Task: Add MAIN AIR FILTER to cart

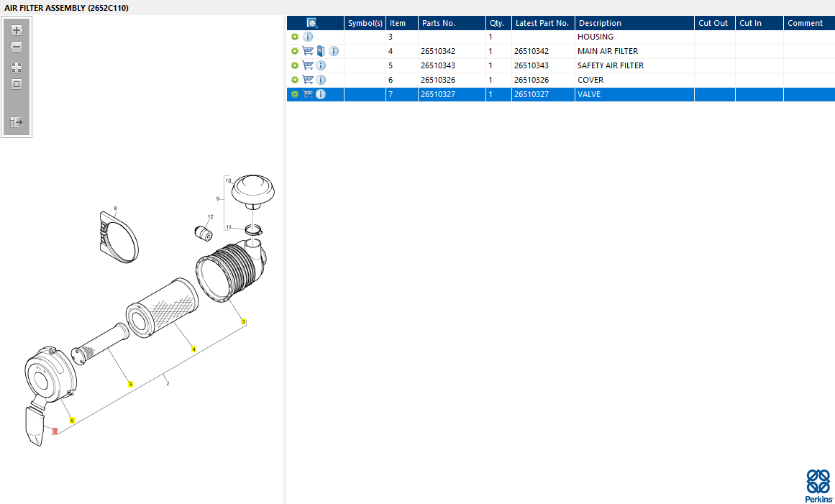Action: point(308,51)
